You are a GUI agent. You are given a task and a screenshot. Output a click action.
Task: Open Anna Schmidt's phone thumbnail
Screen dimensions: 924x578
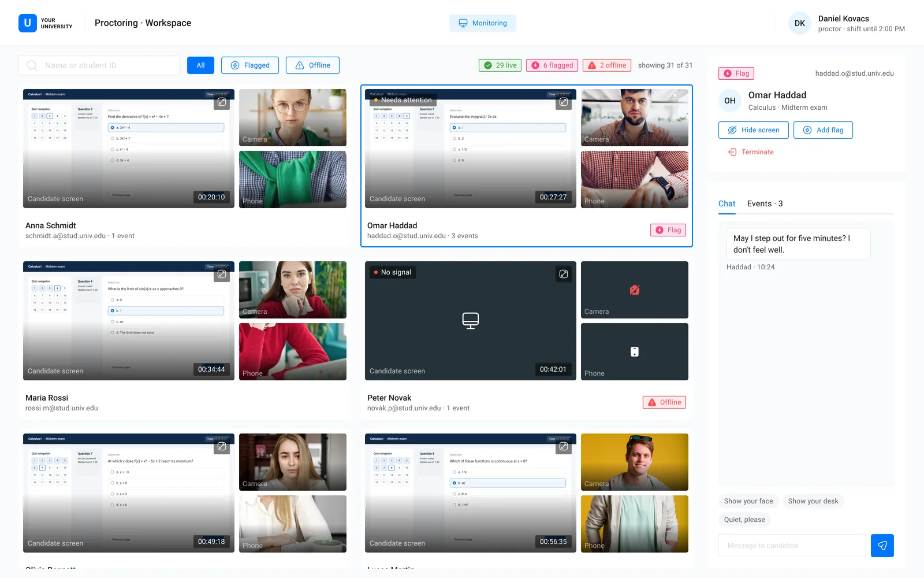[x=293, y=179]
